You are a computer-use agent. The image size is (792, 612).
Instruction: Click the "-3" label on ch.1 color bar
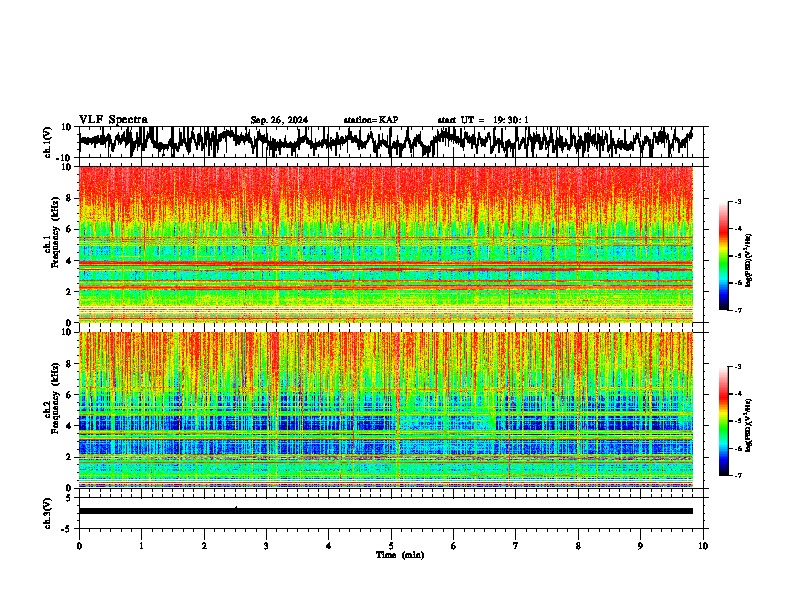(737, 201)
